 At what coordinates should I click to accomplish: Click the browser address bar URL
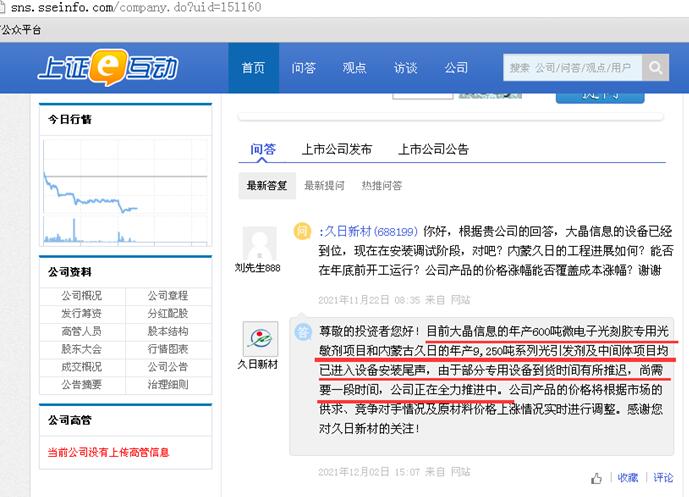(x=136, y=7)
